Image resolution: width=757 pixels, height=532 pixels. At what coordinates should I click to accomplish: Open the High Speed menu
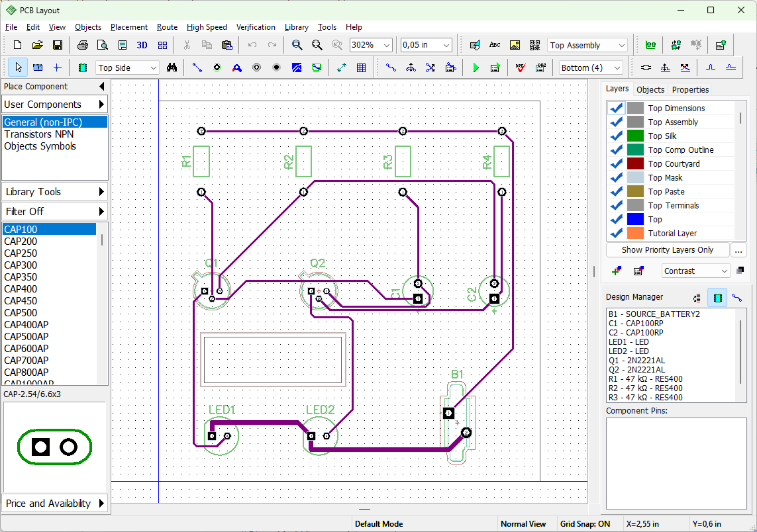click(x=207, y=27)
